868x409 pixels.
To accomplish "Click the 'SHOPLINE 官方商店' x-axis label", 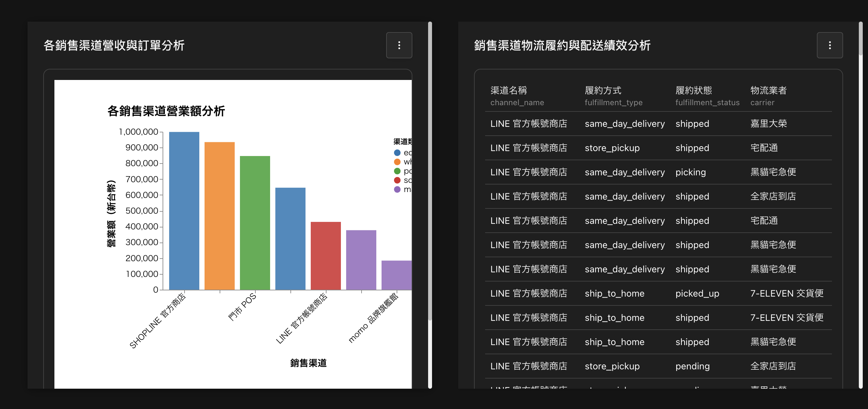I will pos(157,321).
